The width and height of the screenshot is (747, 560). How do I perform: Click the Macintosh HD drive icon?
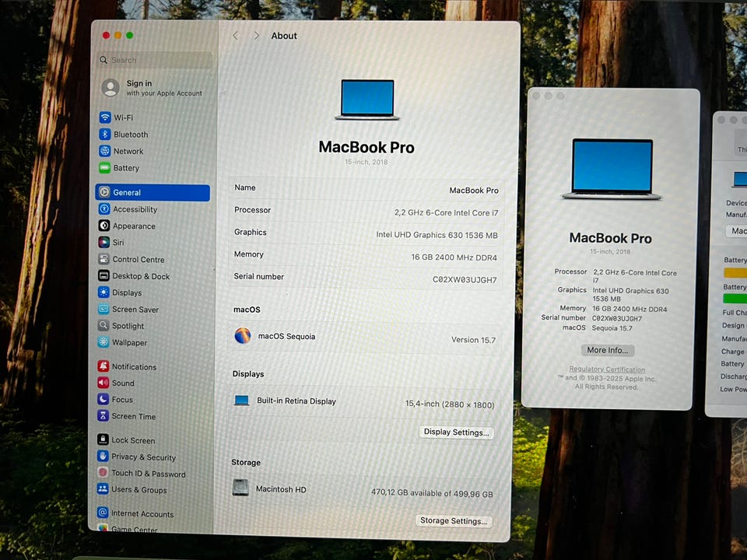point(240,488)
